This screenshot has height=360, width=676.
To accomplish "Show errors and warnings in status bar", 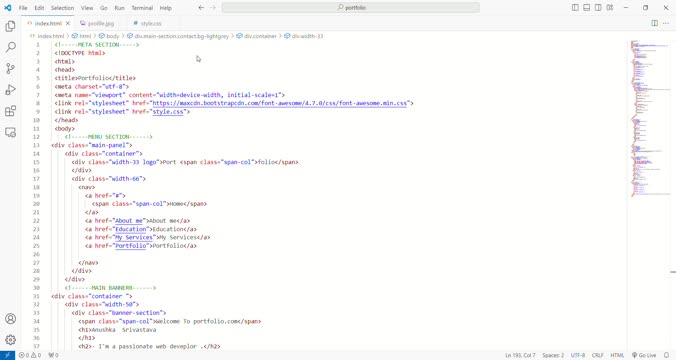I will [30, 355].
